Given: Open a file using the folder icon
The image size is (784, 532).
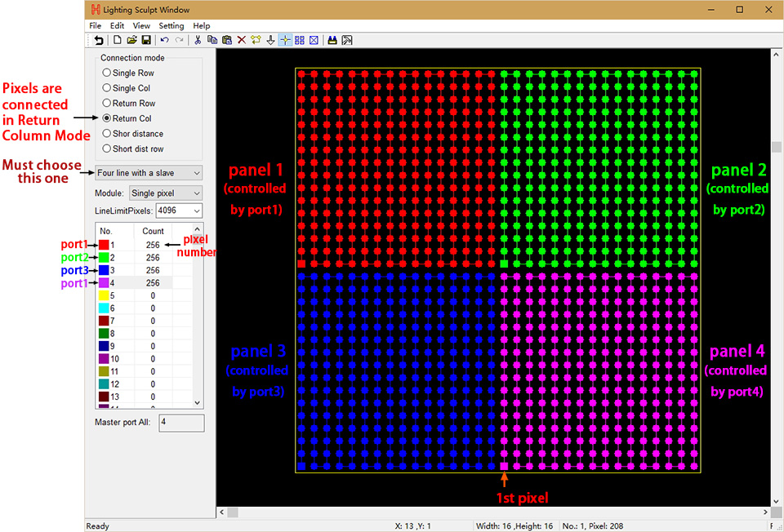Looking at the screenshot, I should (x=131, y=40).
